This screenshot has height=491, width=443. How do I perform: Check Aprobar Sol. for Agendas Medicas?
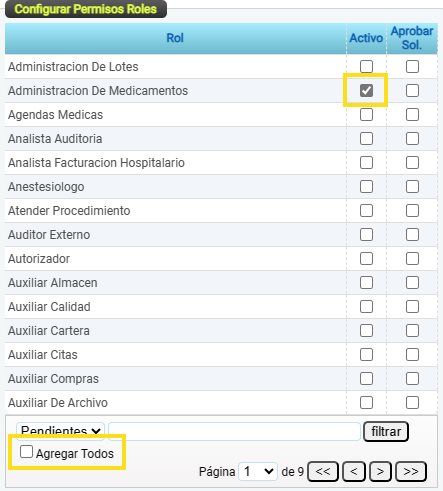point(412,114)
